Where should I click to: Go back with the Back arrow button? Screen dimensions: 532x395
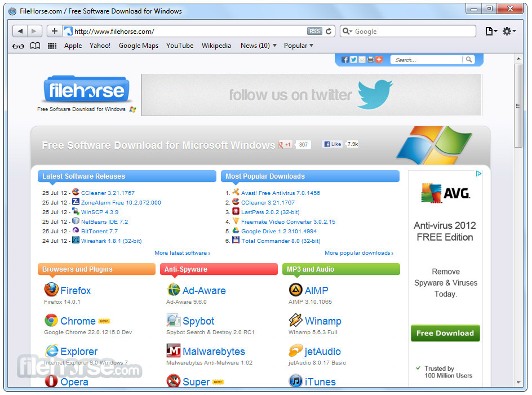point(20,31)
